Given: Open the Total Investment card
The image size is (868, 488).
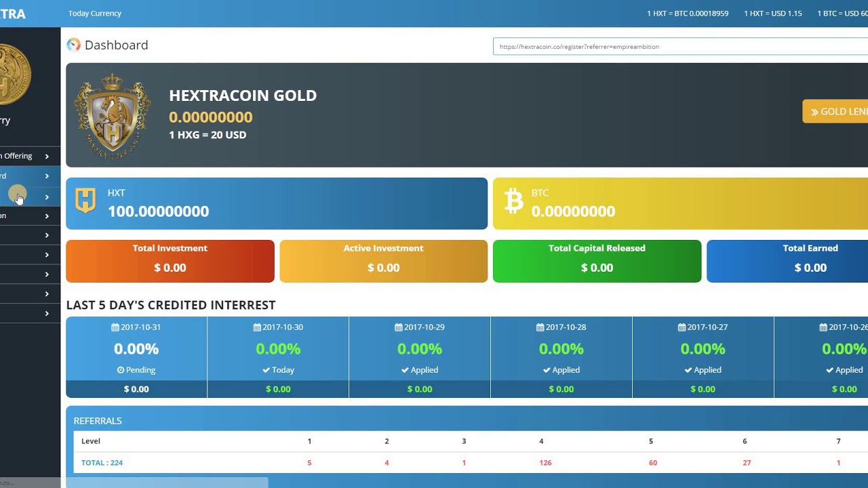Looking at the screenshot, I should click(170, 261).
